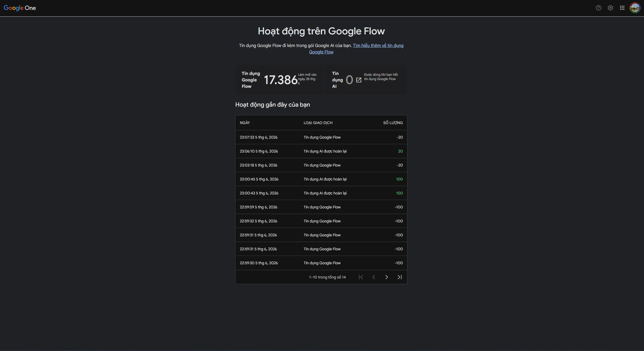Open the "Tìm hiểu thêm về tín dụng Google Flow" link
Screen dimensions: 644x351
click(x=378, y=46)
